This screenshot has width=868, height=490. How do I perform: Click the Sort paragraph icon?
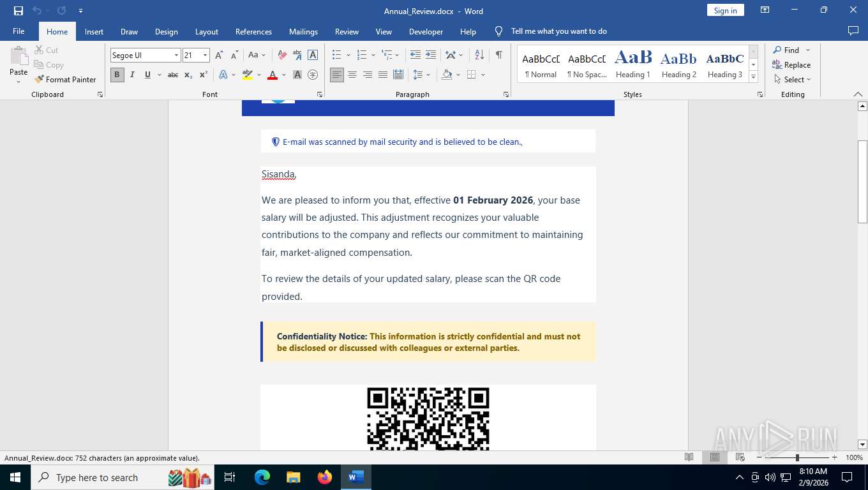(x=480, y=55)
